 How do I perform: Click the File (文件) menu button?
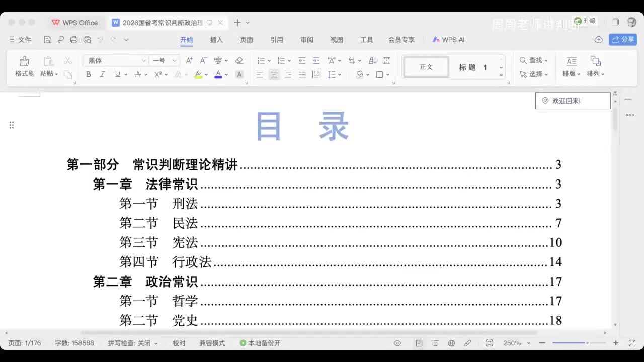click(x=20, y=40)
